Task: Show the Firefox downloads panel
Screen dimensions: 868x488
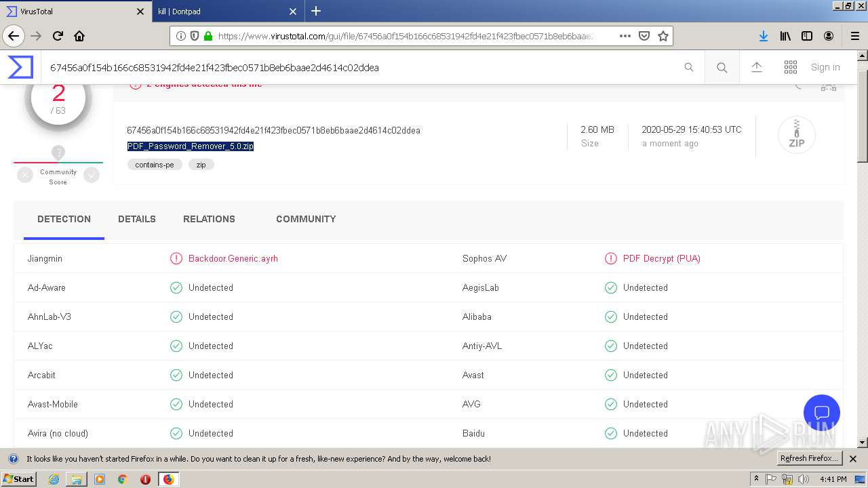Action: 764,36
